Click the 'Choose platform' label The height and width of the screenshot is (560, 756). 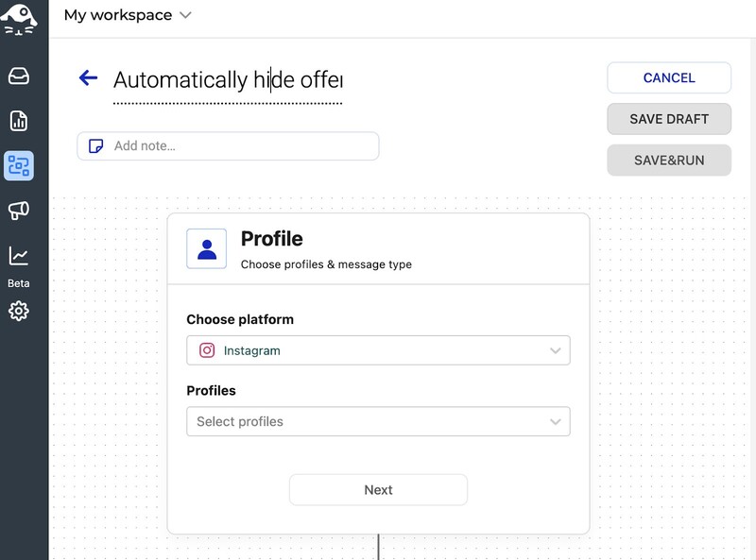coord(240,319)
